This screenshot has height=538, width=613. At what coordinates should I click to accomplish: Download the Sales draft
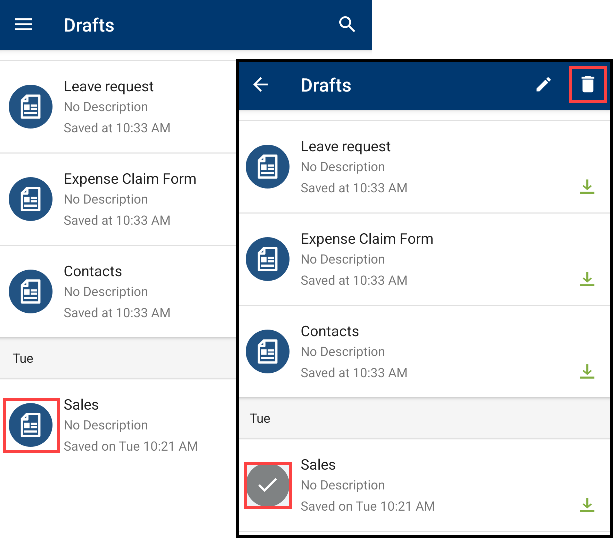coord(587,505)
